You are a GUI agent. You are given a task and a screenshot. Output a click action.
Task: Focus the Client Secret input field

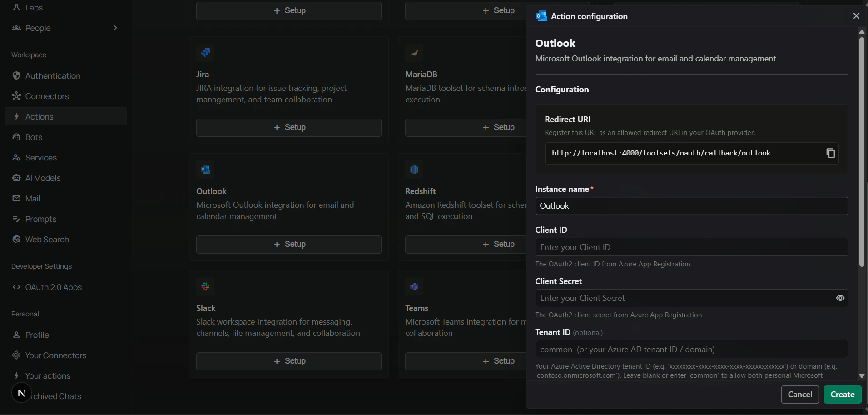[x=691, y=298]
